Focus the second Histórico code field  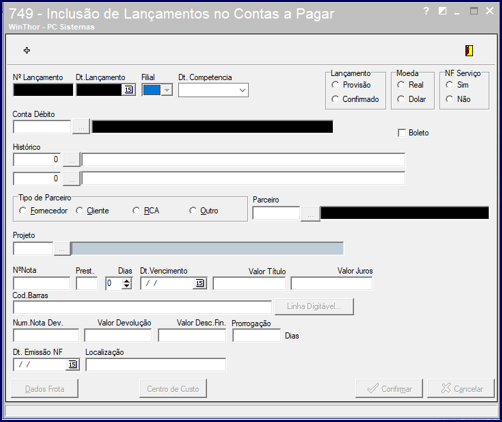tap(37, 179)
